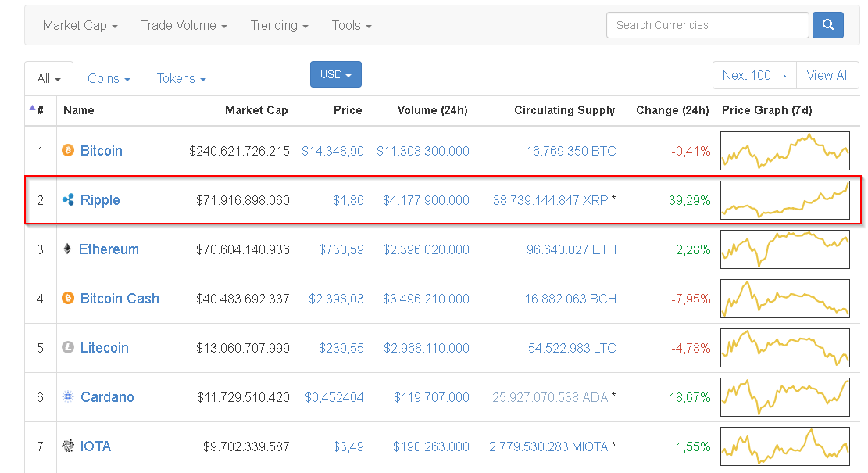Click circulating supply 96.640.027 ETH
Viewport: 868px width, 473px height.
[571, 250]
